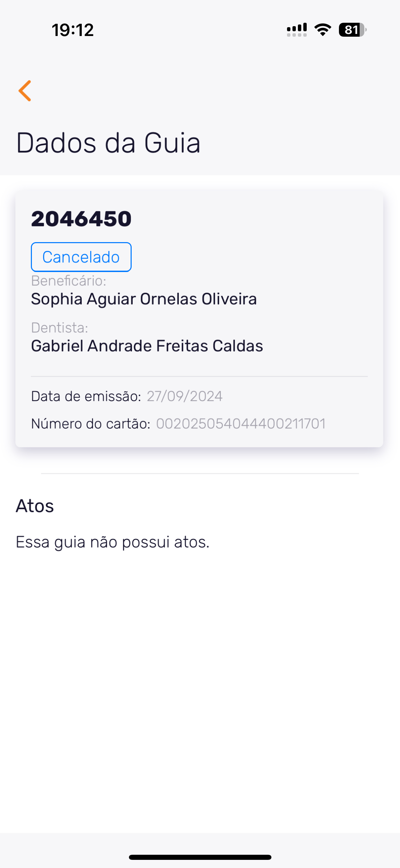This screenshot has height=868, width=400.
Task: Tap empty white area below the Atos message
Action: coord(200,679)
